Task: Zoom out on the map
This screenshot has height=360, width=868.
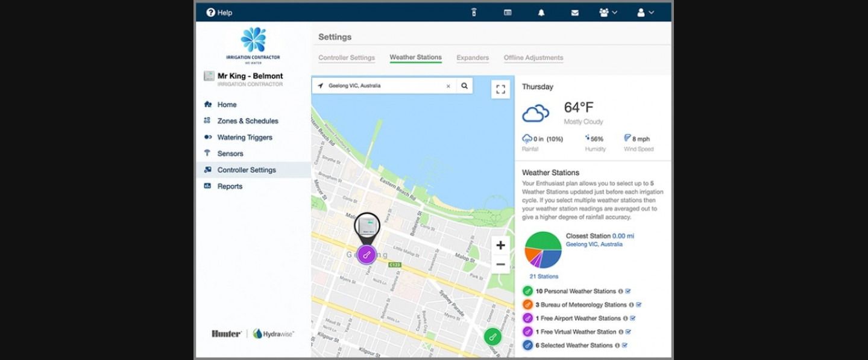Action: click(500, 264)
